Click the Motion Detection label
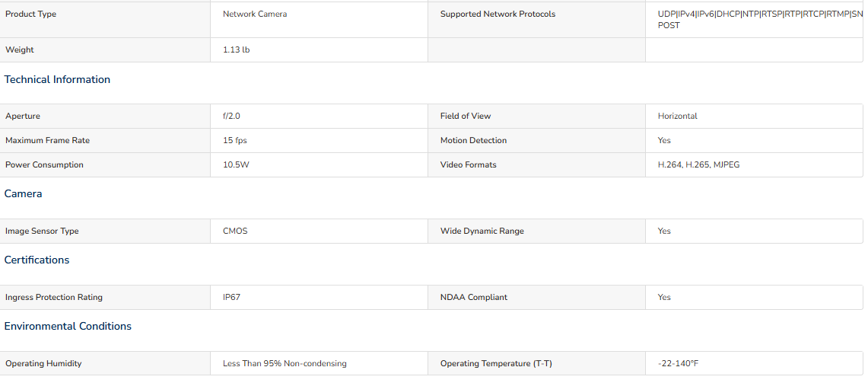The image size is (868, 383). [473, 140]
